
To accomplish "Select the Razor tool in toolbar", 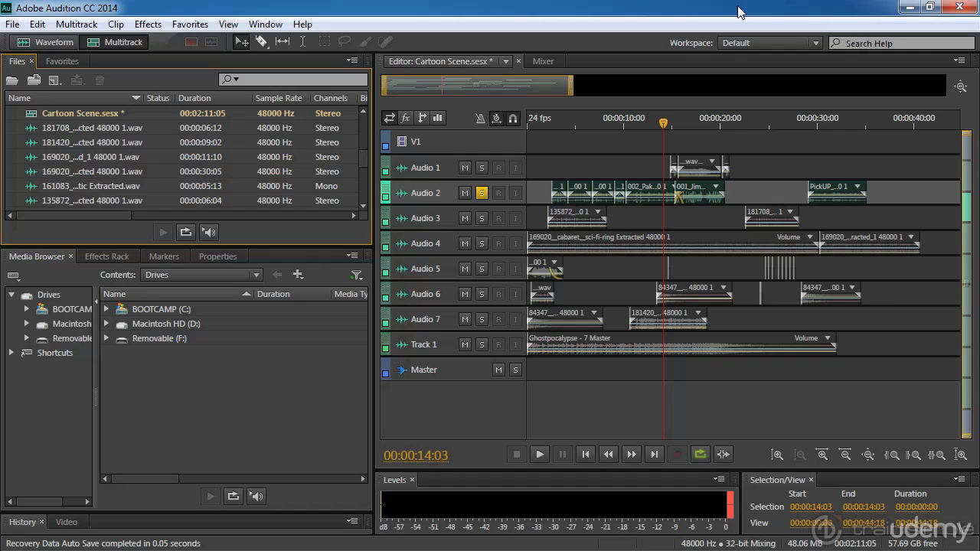I will click(262, 42).
